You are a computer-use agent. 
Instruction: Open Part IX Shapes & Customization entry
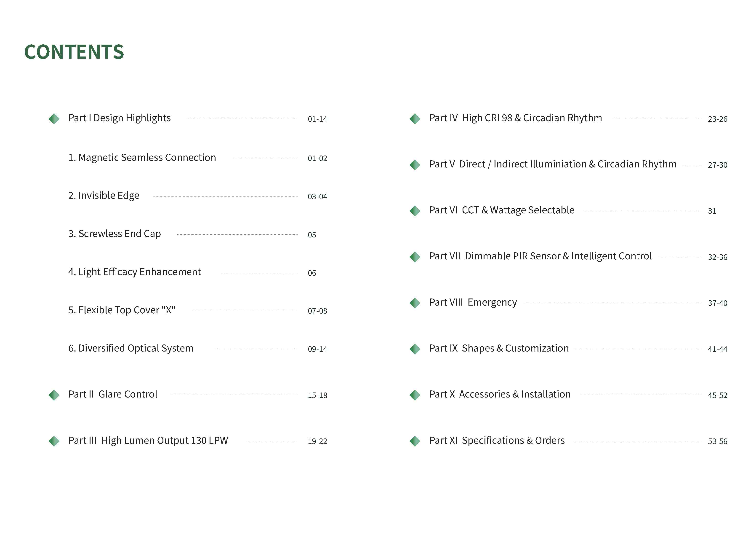(499, 348)
